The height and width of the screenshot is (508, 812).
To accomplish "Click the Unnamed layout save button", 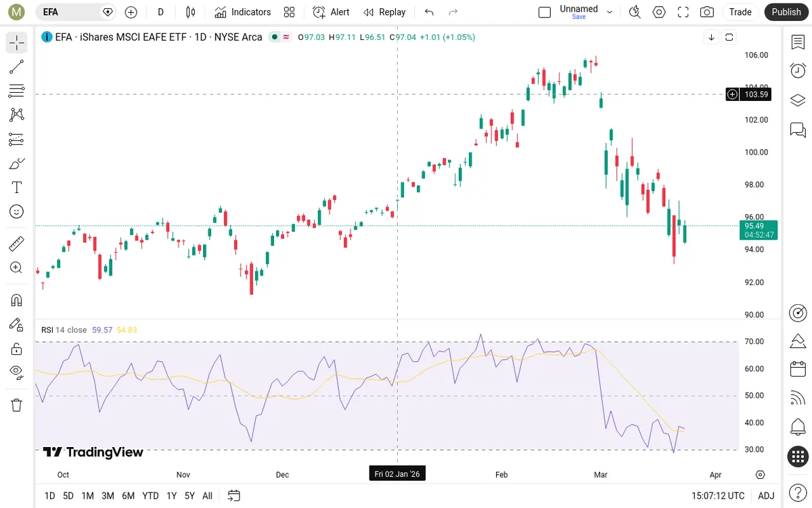I will point(579,12).
